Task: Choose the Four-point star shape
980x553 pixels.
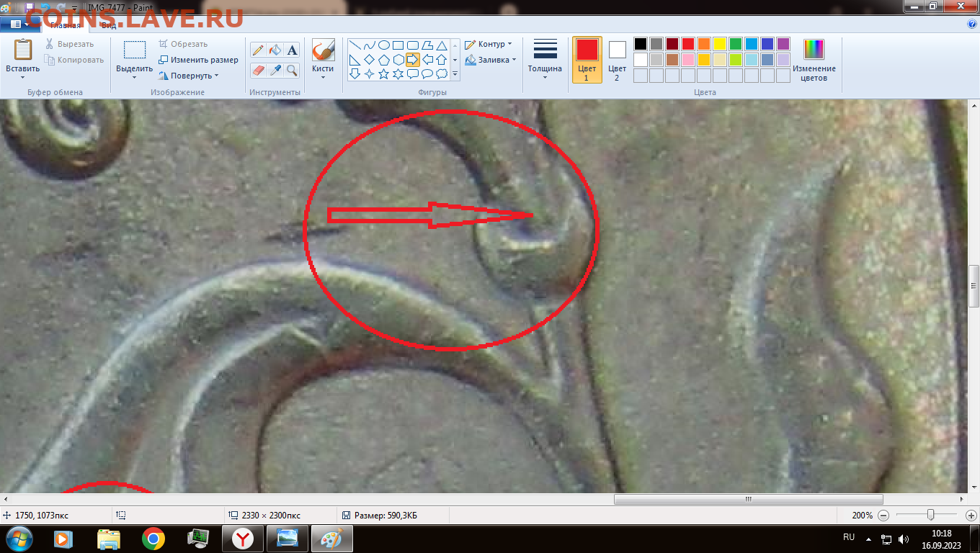Action: click(x=370, y=73)
